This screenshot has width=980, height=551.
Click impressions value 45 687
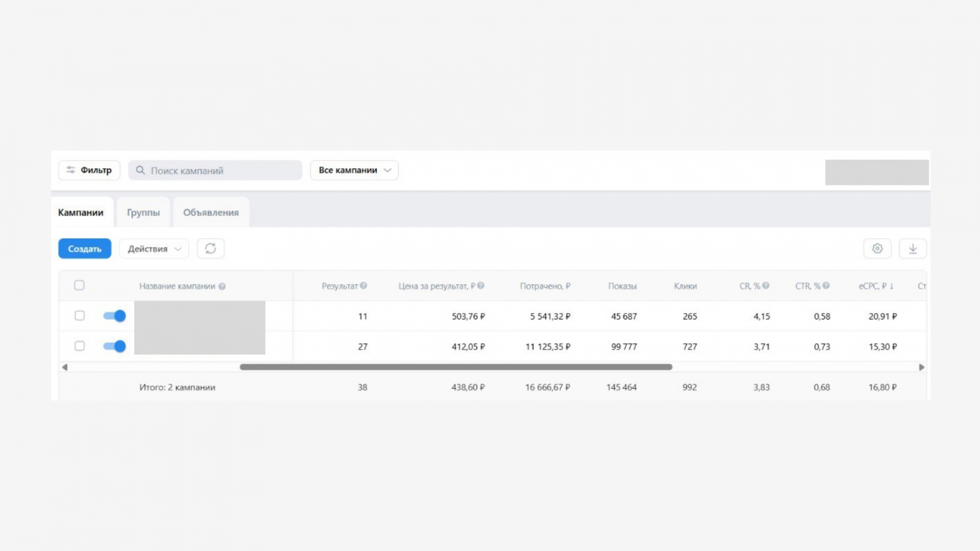coord(624,317)
